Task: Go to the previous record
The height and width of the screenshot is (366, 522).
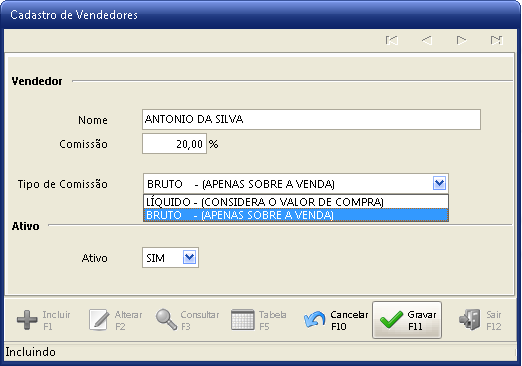Action: [x=427, y=40]
